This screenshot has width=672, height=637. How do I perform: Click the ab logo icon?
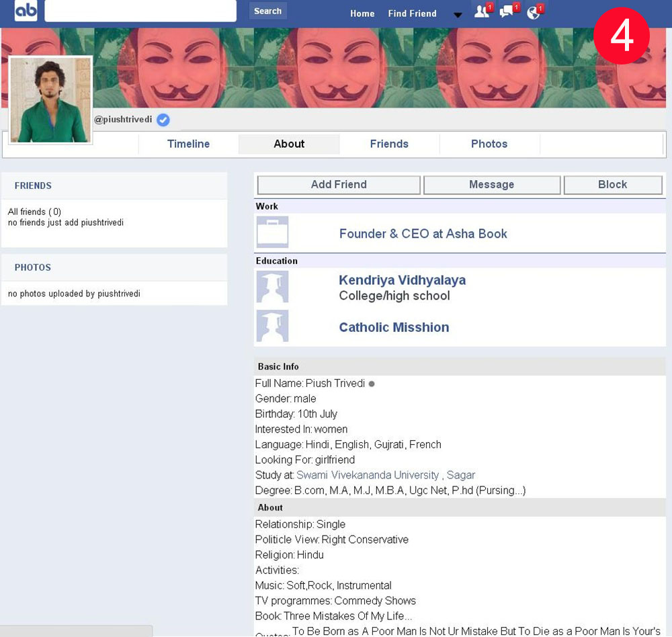point(26,10)
